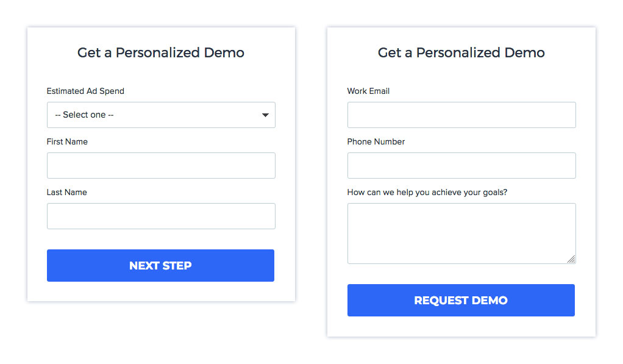Focus the First Name text field

[161, 165]
